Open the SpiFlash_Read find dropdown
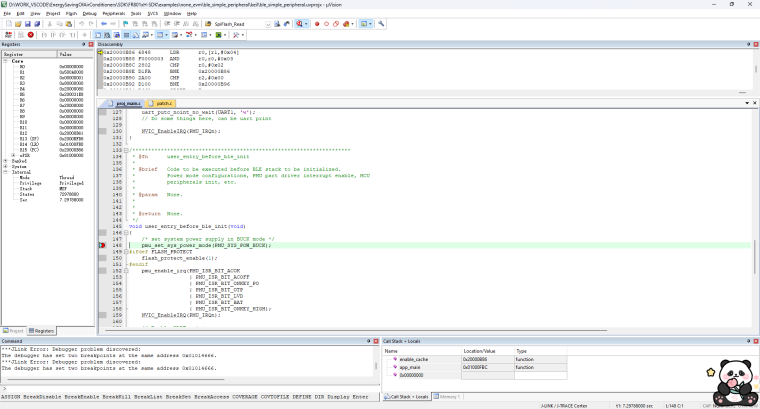 (x=267, y=23)
